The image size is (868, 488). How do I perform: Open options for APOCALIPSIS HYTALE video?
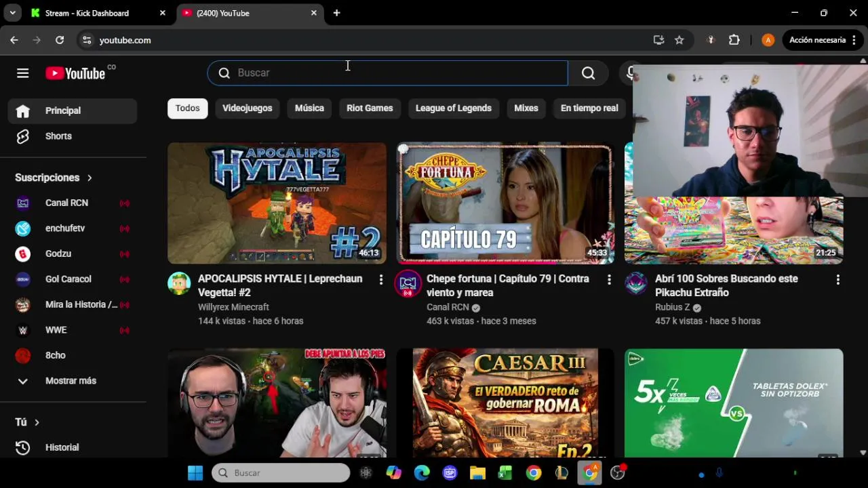click(380, 279)
